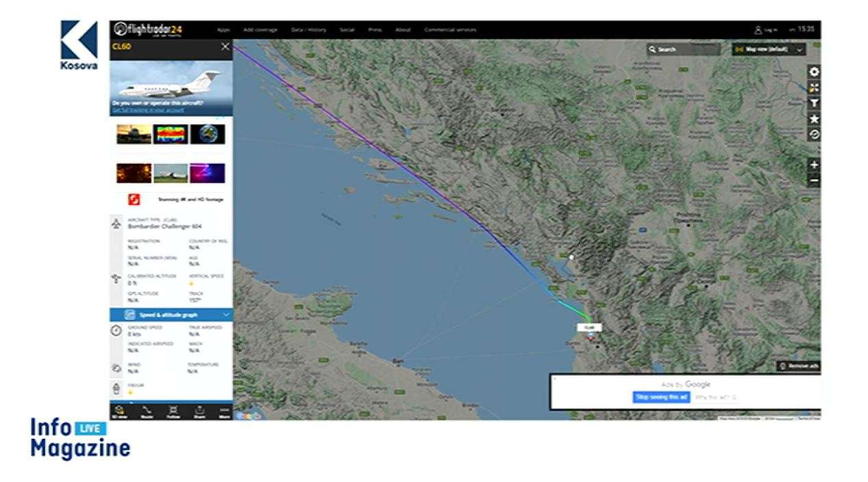Click the Flightradar24 logo
Image resolution: width=868 pixels, height=482 pixels.
[147, 29]
